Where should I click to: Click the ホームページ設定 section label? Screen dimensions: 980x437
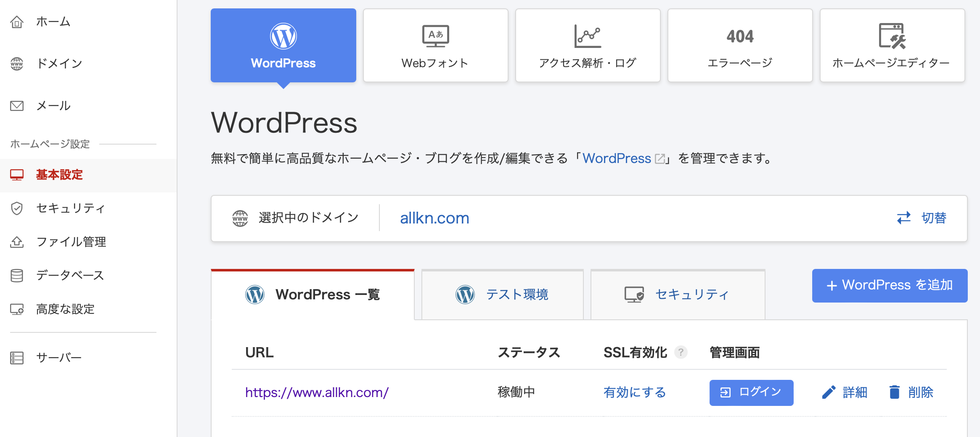point(50,144)
